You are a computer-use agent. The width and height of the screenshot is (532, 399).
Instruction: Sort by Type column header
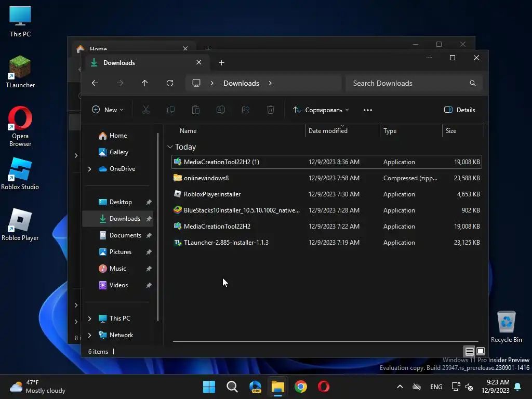tap(390, 131)
